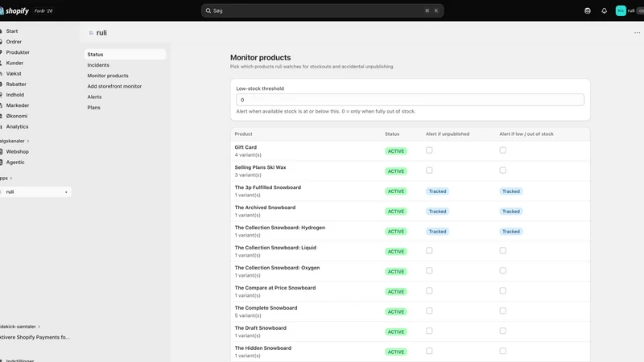Click the Webshop channel icon

2,151
